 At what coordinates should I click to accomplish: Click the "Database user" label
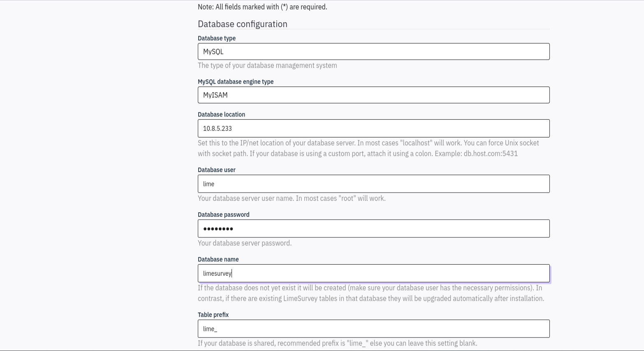click(217, 170)
